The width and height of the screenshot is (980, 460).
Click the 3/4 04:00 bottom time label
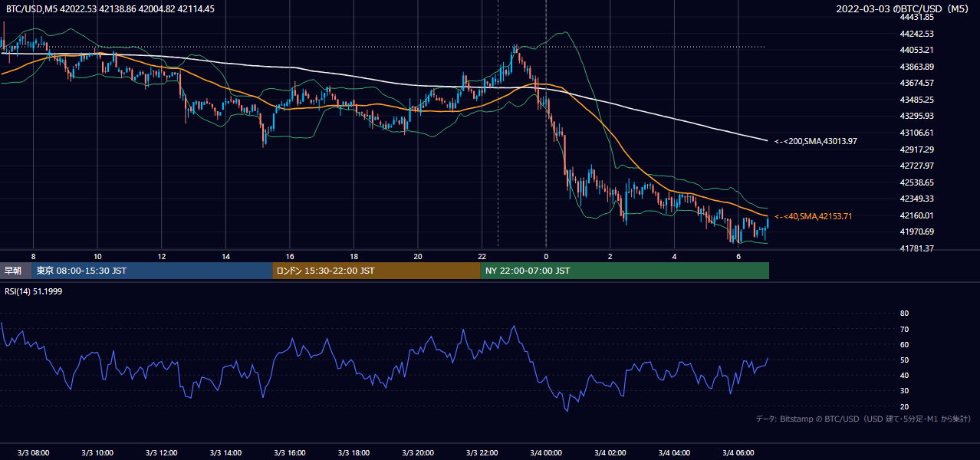(x=674, y=452)
